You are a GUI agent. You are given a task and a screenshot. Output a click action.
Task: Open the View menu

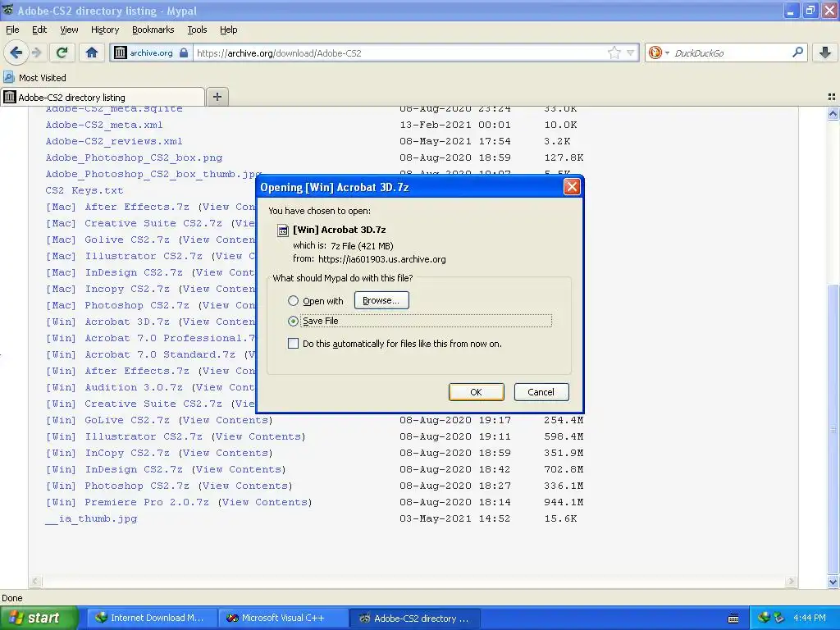(x=69, y=30)
